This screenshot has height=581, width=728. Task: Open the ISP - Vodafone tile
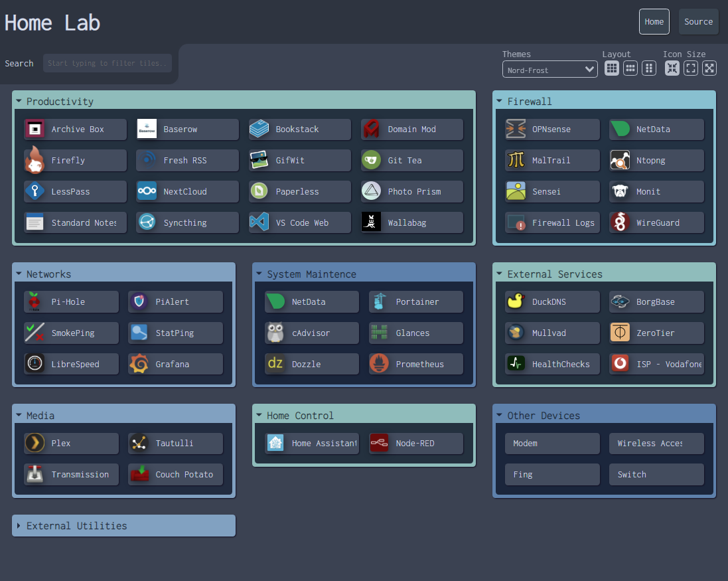[x=656, y=364]
